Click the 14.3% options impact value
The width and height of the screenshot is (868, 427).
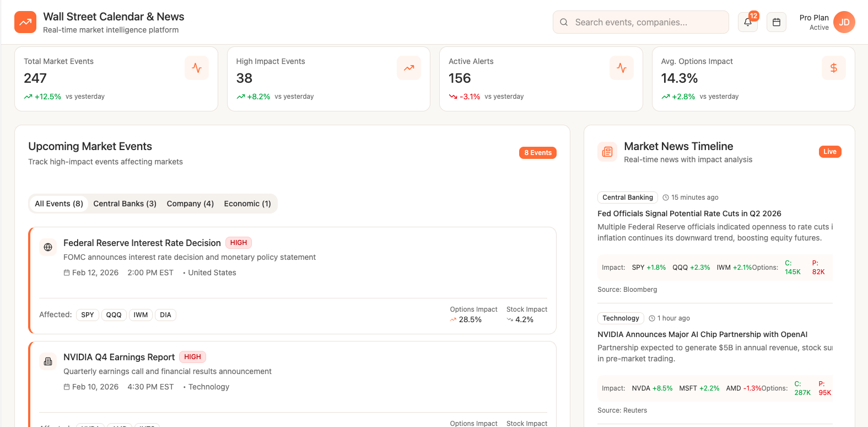tap(680, 78)
